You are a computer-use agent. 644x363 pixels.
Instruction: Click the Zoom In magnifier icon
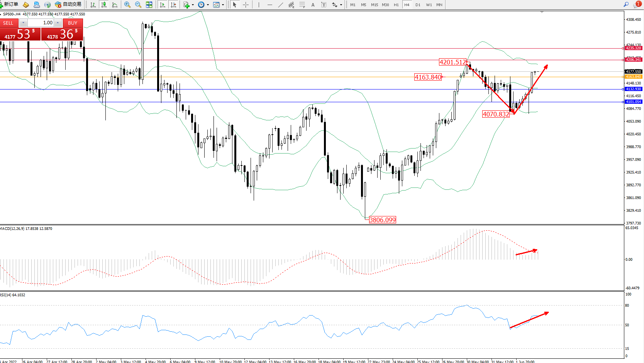[x=127, y=5]
